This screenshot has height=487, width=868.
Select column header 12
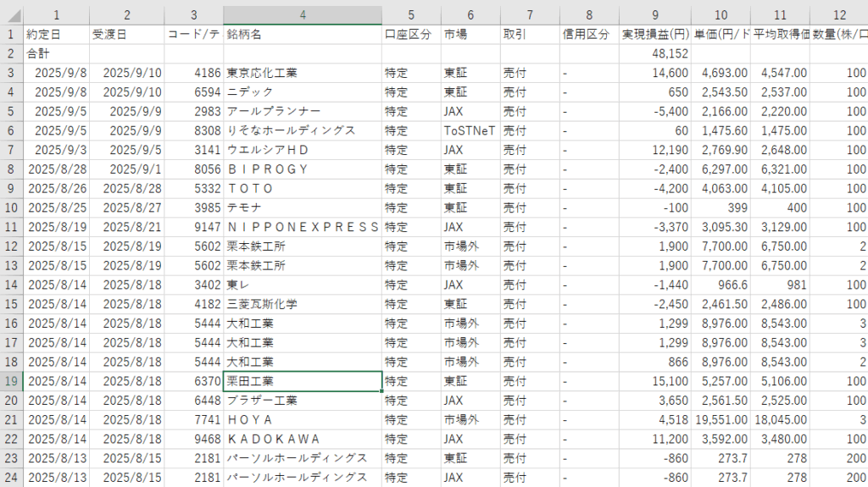(838, 15)
